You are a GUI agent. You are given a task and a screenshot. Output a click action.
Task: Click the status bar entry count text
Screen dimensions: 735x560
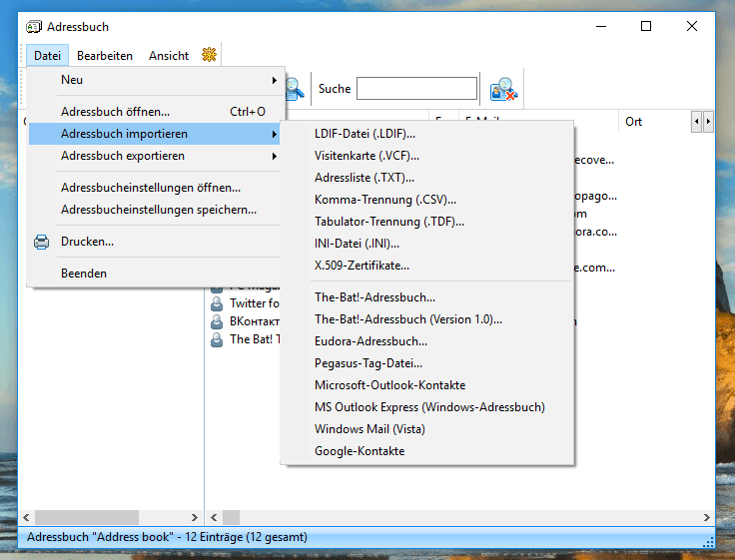(167, 537)
